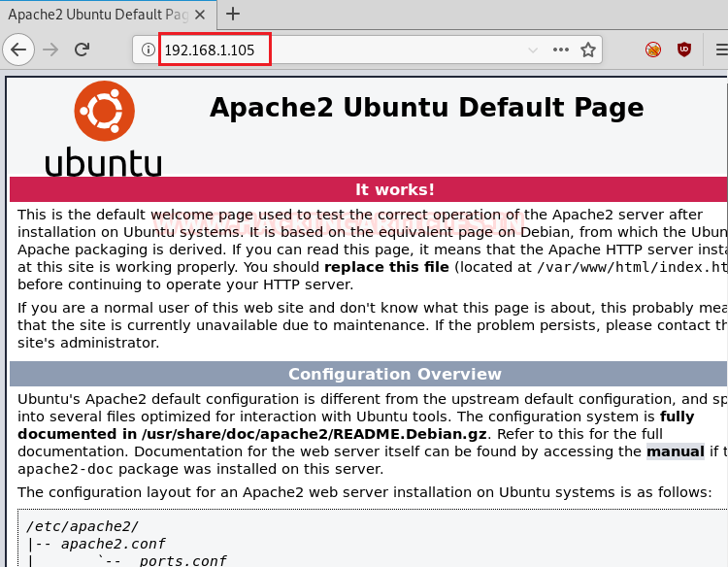This screenshot has height=567, width=728.
Task: Click the 'apache2.conf' entry in layout
Action: 113,544
